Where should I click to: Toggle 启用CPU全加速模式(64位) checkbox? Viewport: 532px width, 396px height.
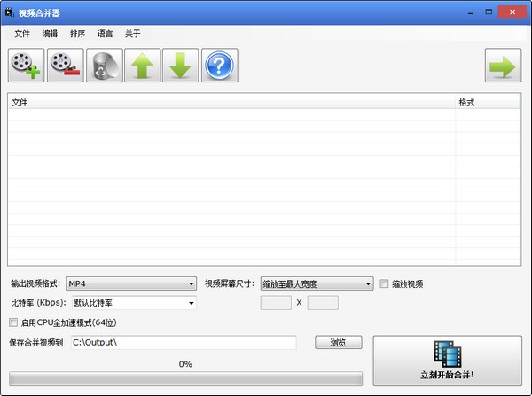[x=12, y=322]
